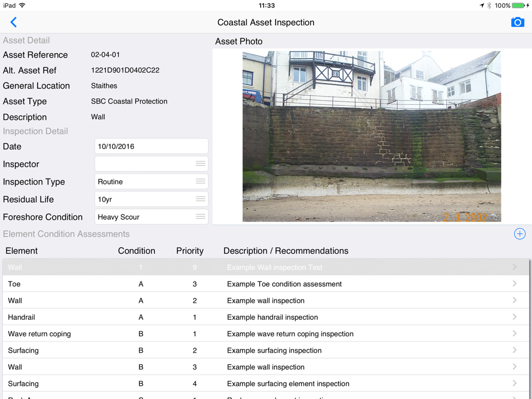Tap the Description / Recommendations column header

[286, 251]
